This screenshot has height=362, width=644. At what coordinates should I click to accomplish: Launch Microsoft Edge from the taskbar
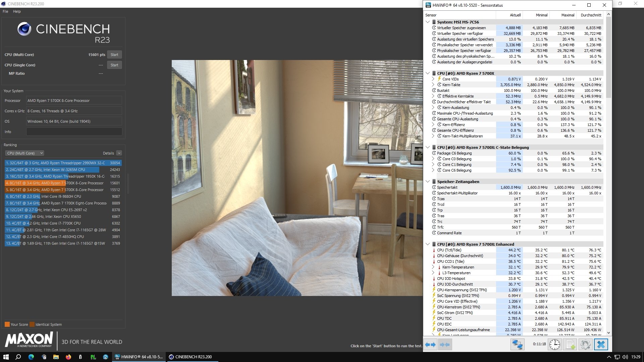click(x=31, y=357)
